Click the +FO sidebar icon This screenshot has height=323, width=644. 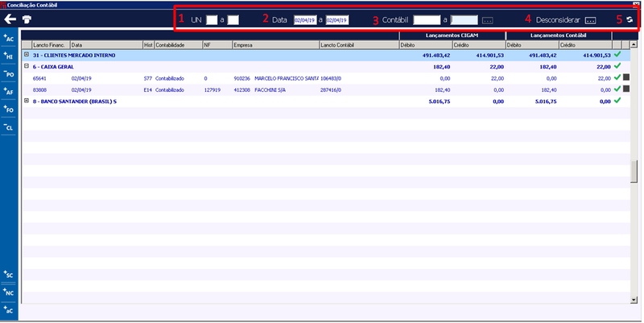click(x=9, y=110)
